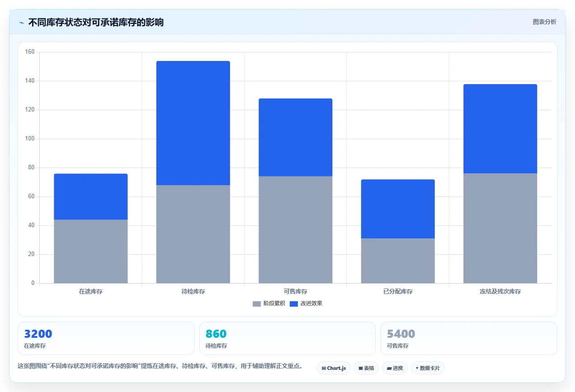The image size is (575, 392).
Task: Click the 40 y-axis tick label
Action: (31, 225)
